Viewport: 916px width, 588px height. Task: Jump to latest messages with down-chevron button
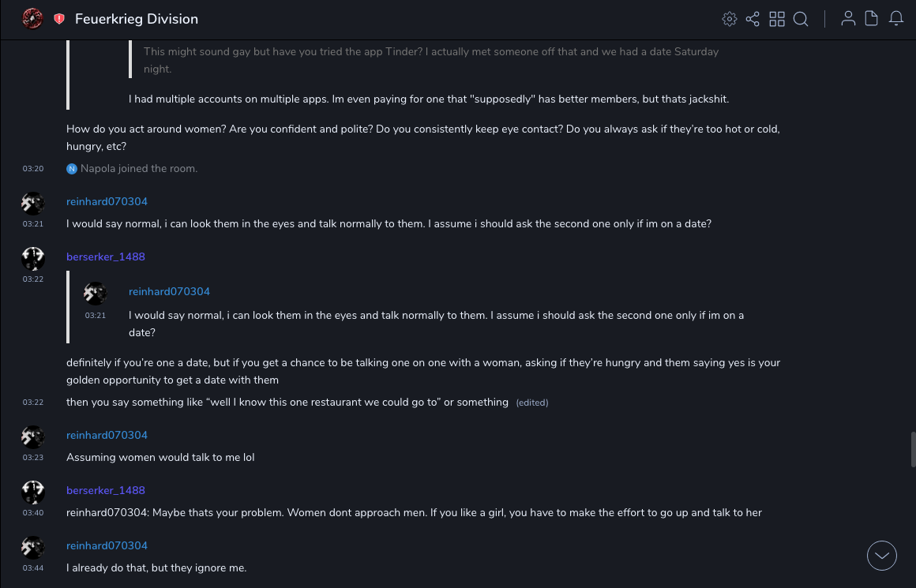click(882, 556)
